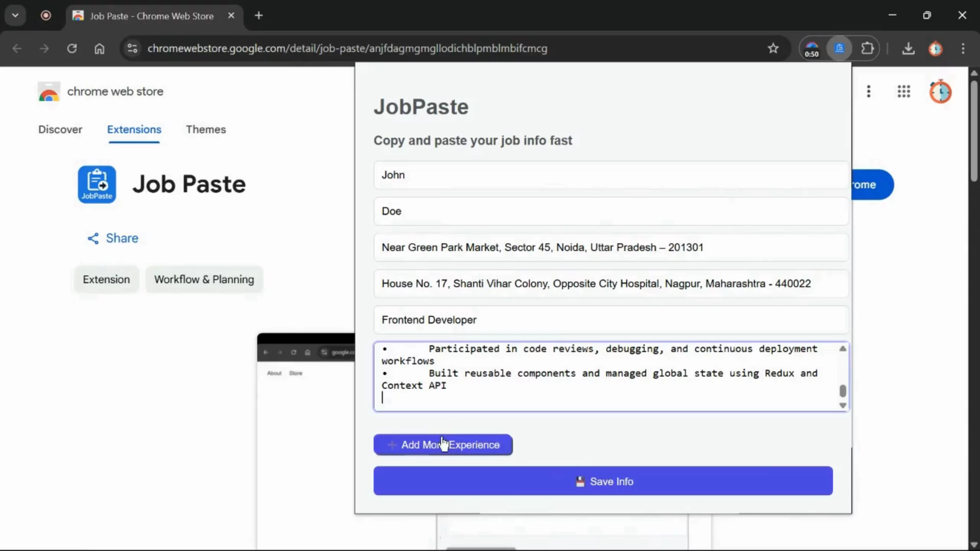Open the Extensions puzzle-piece menu
The width and height of the screenshot is (980, 551).
(x=868, y=48)
